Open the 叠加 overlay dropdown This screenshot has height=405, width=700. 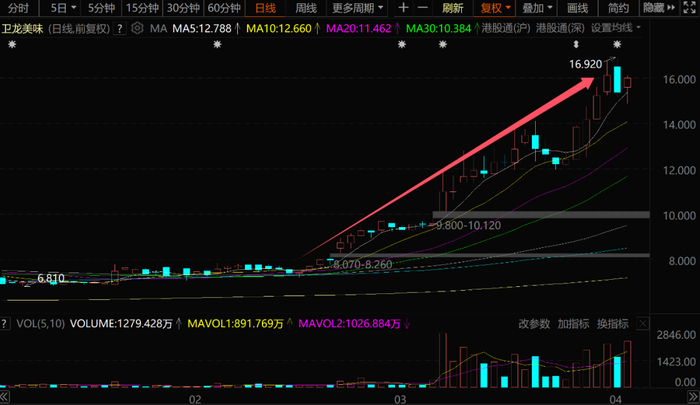point(538,8)
